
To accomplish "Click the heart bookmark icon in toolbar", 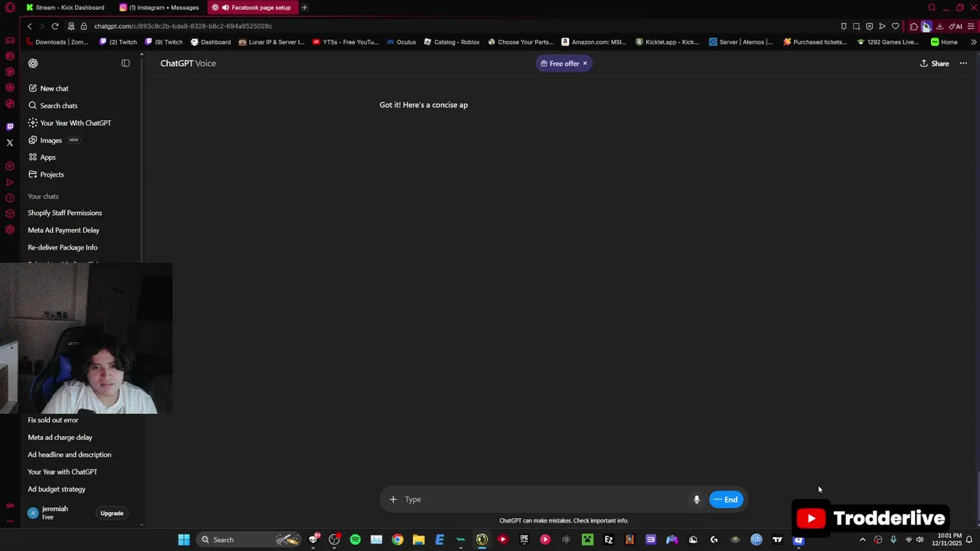I will 895,26.
